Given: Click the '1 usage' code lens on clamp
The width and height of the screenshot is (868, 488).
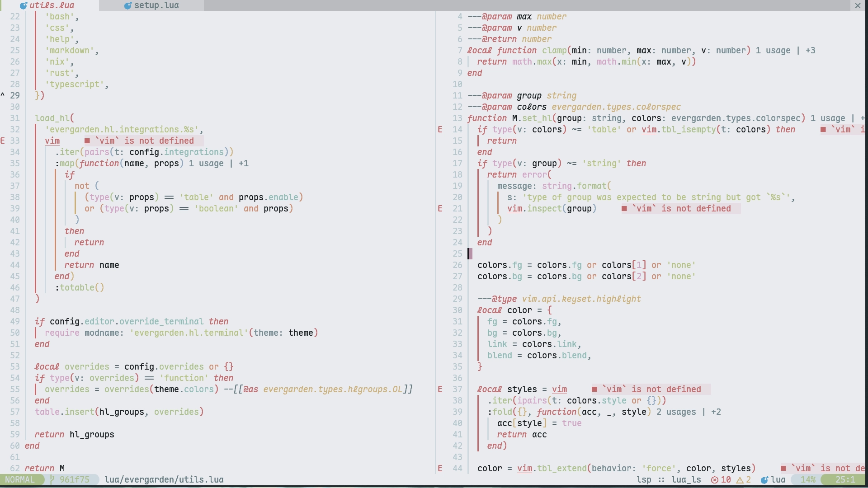Looking at the screenshot, I should click(x=773, y=50).
